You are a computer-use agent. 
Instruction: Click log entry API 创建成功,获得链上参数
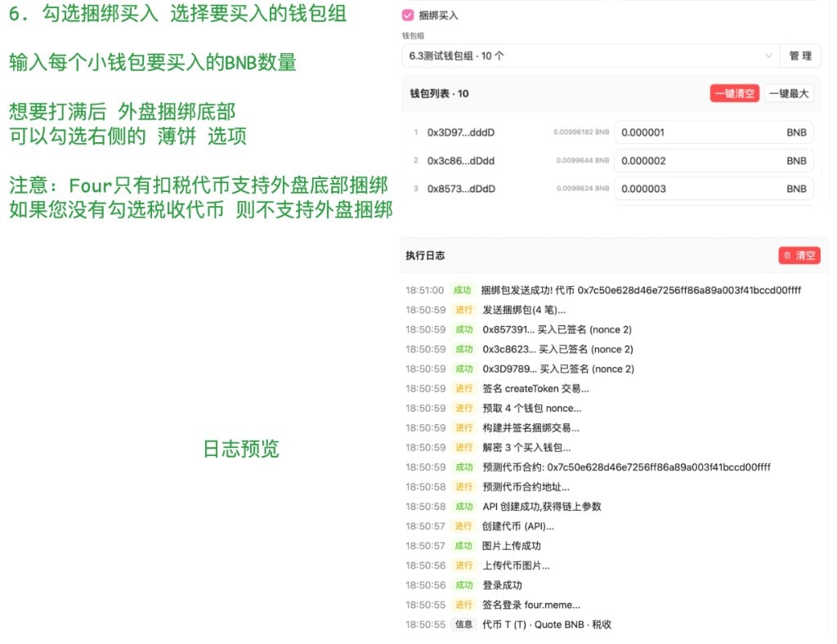point(541,507)
